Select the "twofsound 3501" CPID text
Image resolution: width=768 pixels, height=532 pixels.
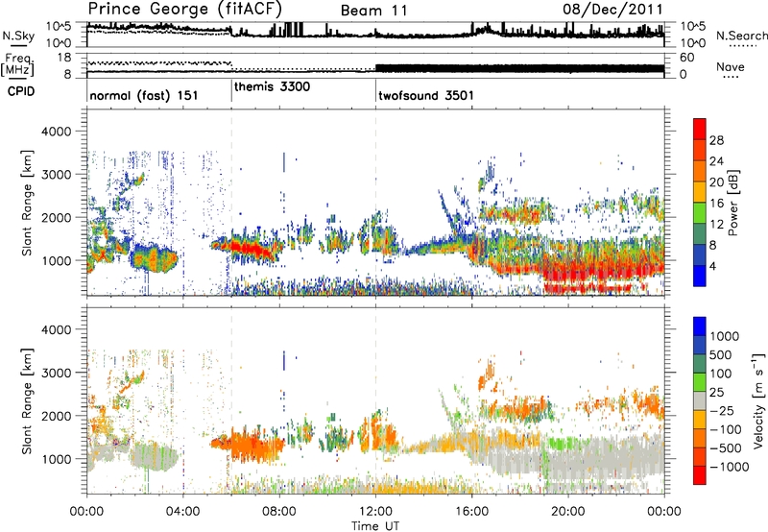click(x=426, y=95)
